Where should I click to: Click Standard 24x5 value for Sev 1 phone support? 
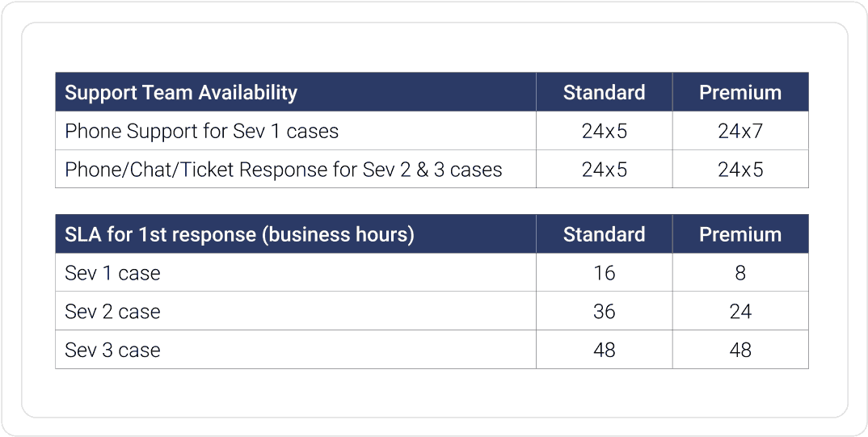coord(604,131)
